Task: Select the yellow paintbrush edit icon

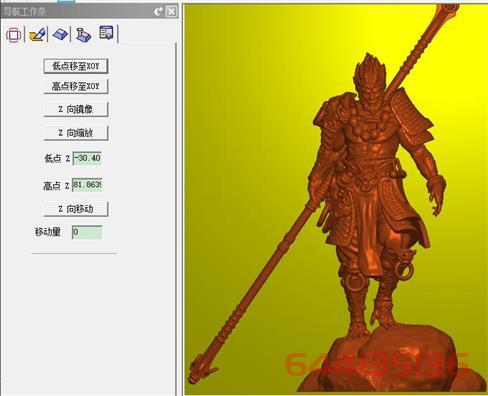Action: coord(37,35)
